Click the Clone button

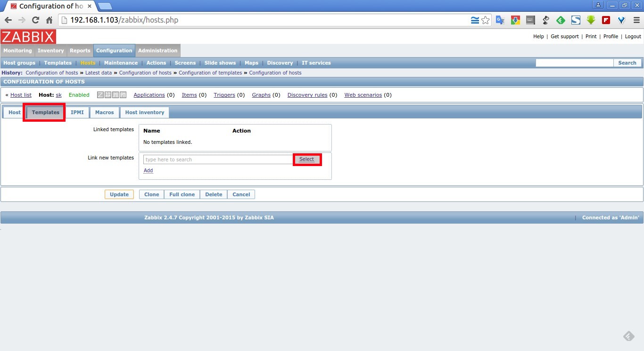(x=152, y=194)
